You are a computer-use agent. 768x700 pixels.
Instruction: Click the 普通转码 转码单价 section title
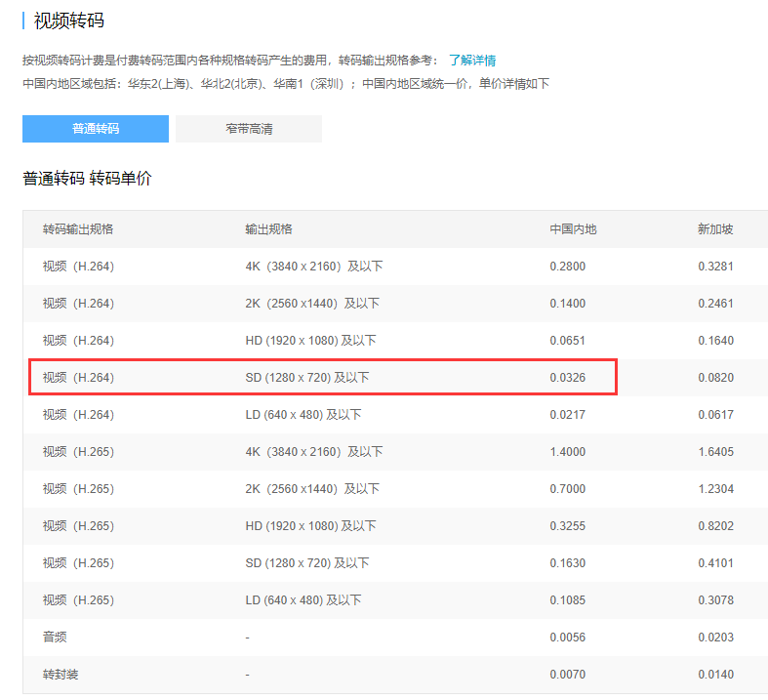(87, 179)
